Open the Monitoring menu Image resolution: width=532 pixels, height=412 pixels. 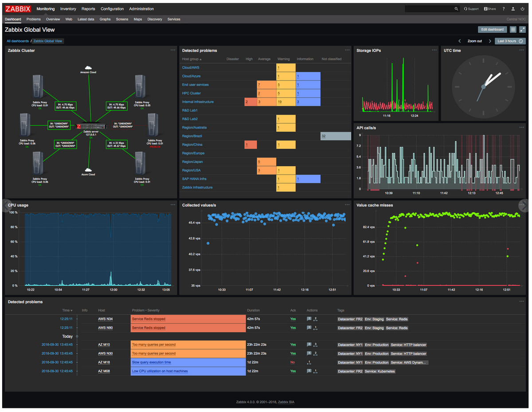tap(46, 9)
